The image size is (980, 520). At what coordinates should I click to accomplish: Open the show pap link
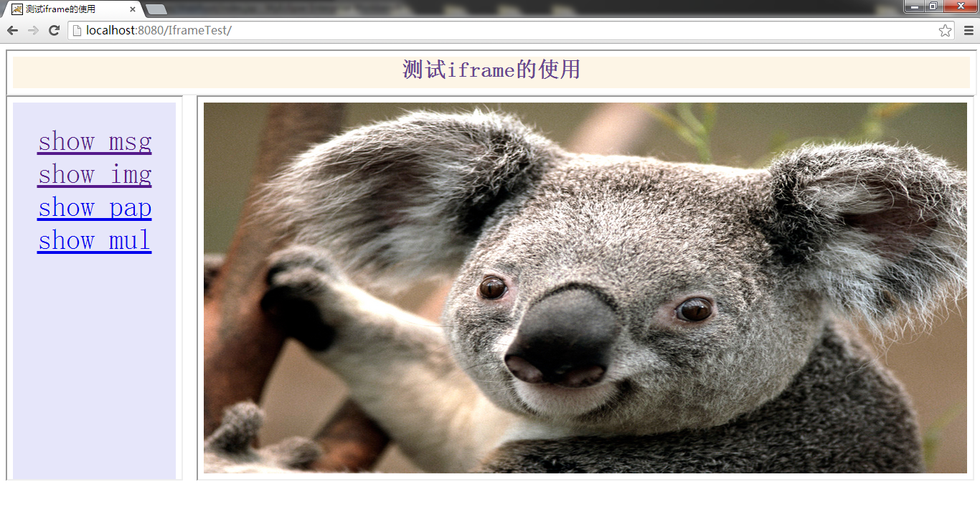pyautogui.click(x=94, y=207)
